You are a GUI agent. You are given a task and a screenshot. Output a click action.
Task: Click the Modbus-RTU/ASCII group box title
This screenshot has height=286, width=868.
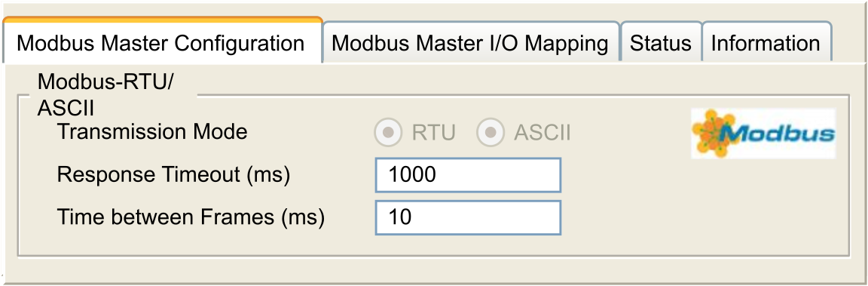pos(105,95)
